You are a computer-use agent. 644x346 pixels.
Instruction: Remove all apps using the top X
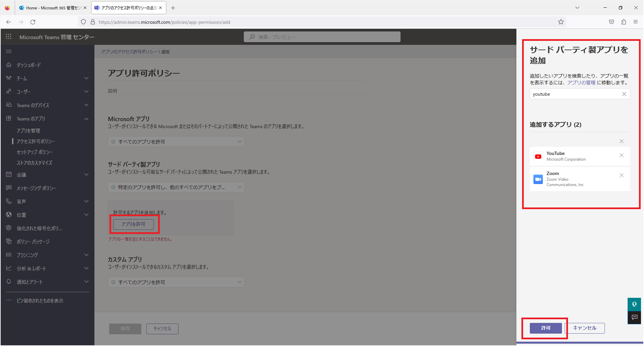622,141
